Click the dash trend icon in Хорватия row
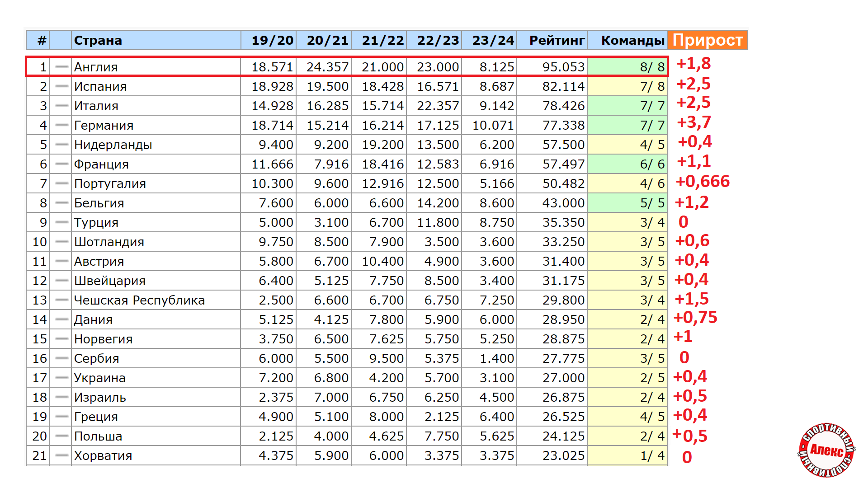Viewport: 868px width, 488px height. coord(61,455)
